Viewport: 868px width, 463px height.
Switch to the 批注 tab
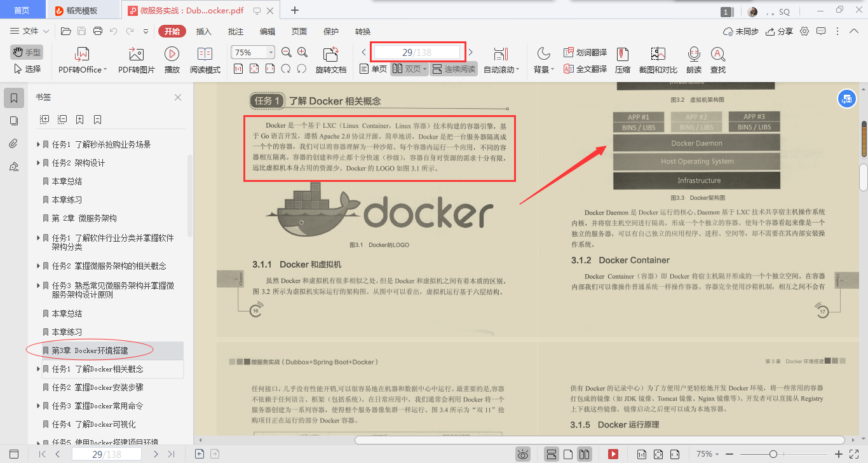(x=236, y=32)
